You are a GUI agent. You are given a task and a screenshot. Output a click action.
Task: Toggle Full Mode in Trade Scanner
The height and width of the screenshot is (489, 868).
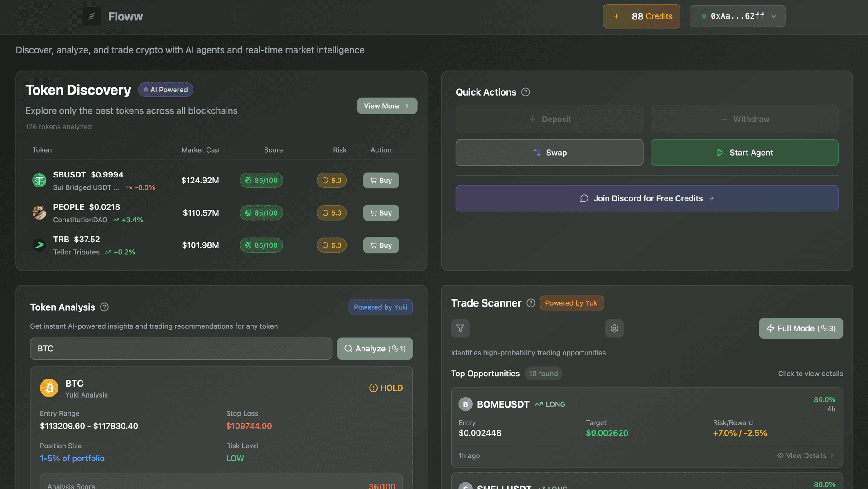pyautogui.click(x=800, y=328)
